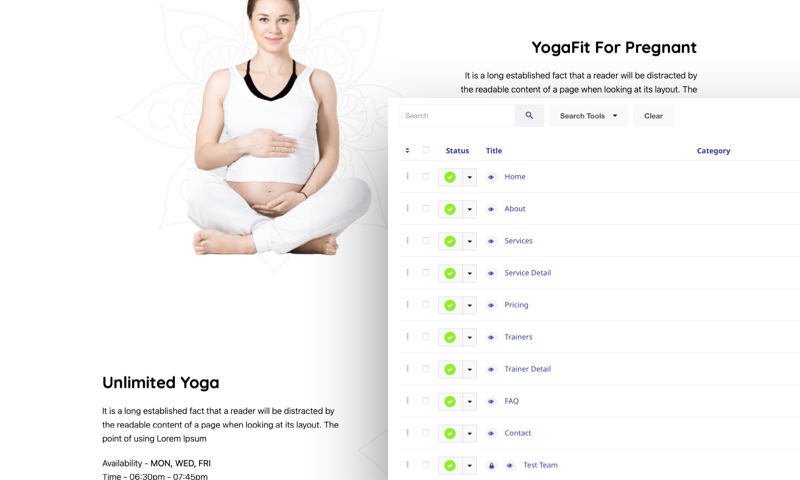This screenshot has height=480, width=800.
Task: Select the Contact row checkbox
Action: pos(426,433)
